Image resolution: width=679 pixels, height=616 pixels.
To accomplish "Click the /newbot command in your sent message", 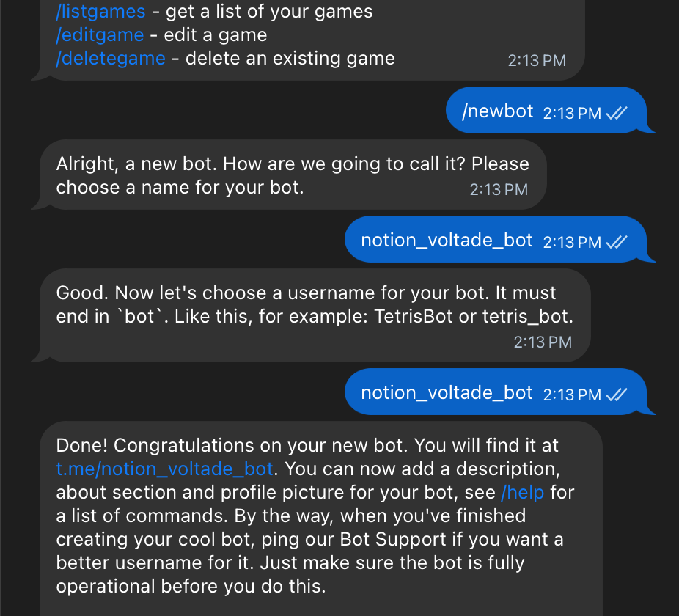I will 499,111.
